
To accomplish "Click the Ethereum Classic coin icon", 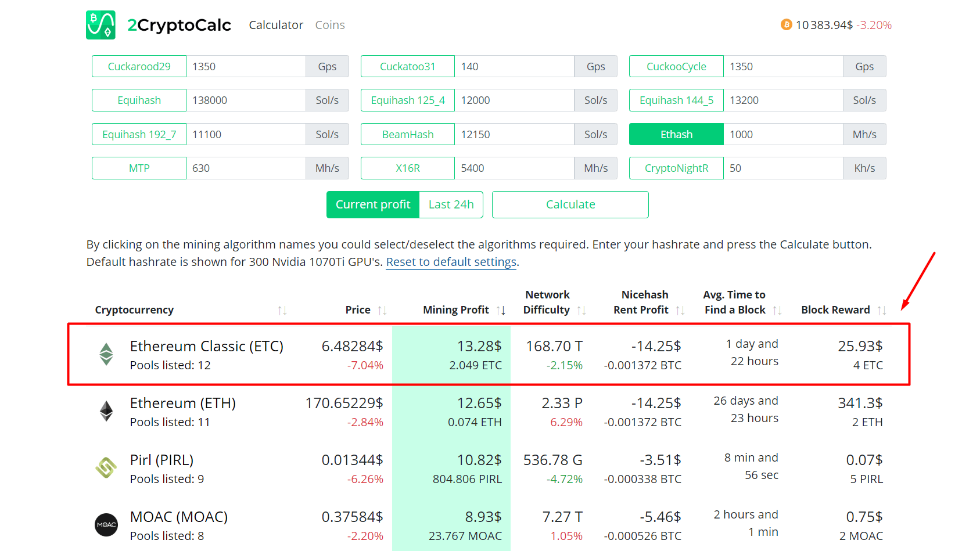I will (x=106, y=354).
